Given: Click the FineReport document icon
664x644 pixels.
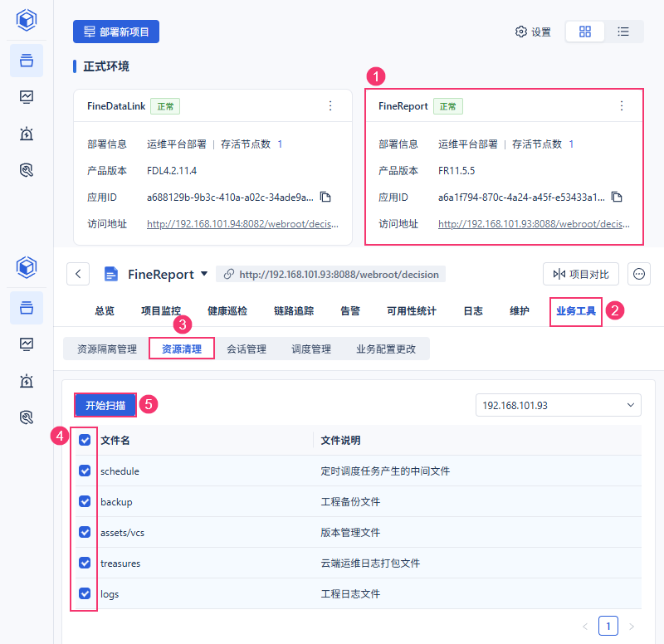Looking at the screenshot, I should click(111, 274).
